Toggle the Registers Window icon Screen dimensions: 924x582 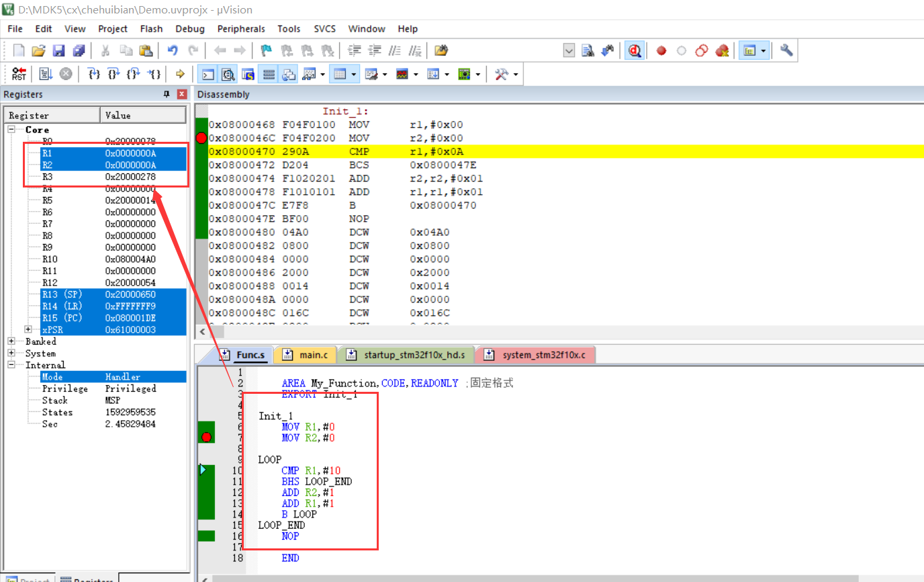tap(269, 74)
